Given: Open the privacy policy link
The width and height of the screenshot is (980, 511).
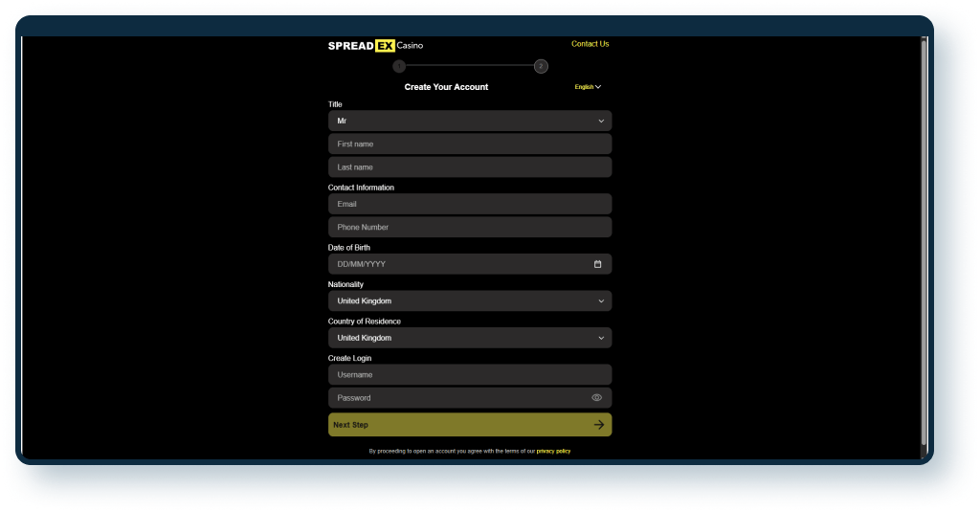Looking at the screenshot, I should point(553,451).
